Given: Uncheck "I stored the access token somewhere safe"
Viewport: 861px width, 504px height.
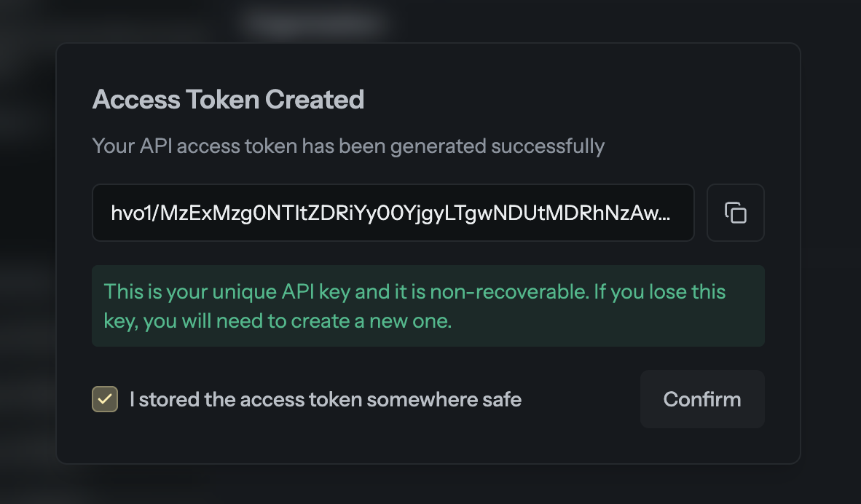Looking at the screenshot, I should click(x=104, y=399).
